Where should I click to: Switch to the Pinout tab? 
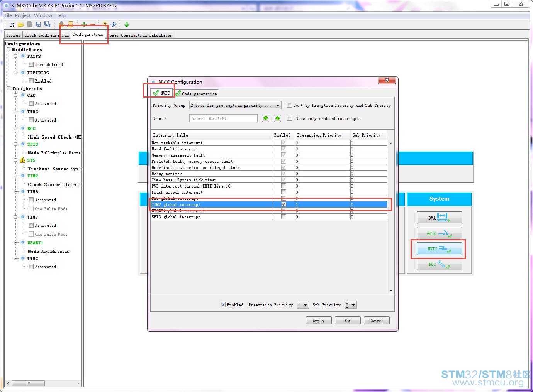pyautogui.click(x=13, y=35)
